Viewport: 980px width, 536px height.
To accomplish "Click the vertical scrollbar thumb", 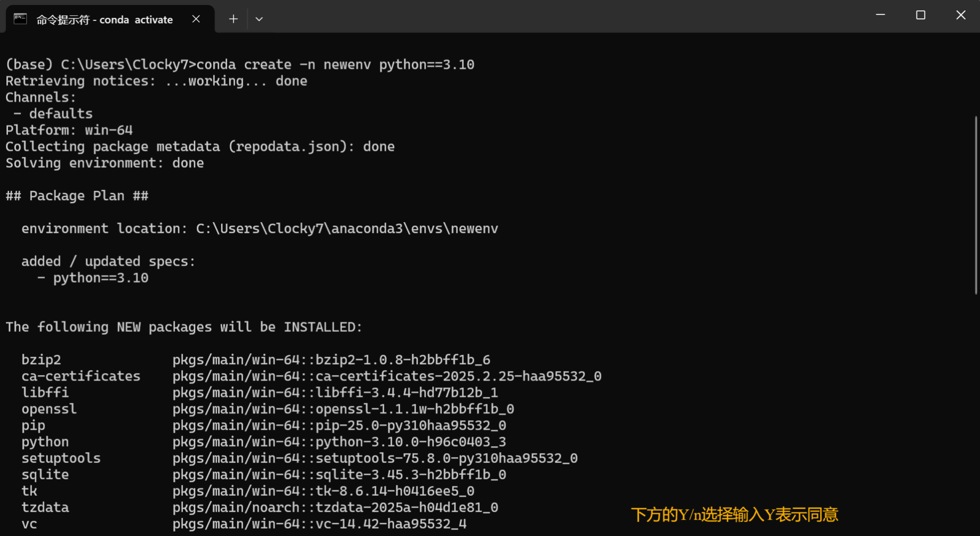I will [976, 204].
